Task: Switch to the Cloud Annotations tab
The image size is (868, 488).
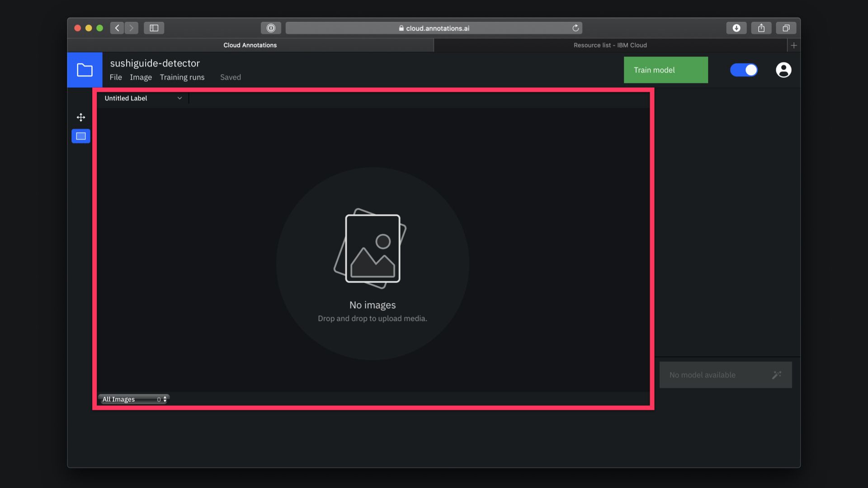Action: click(250, 45)
